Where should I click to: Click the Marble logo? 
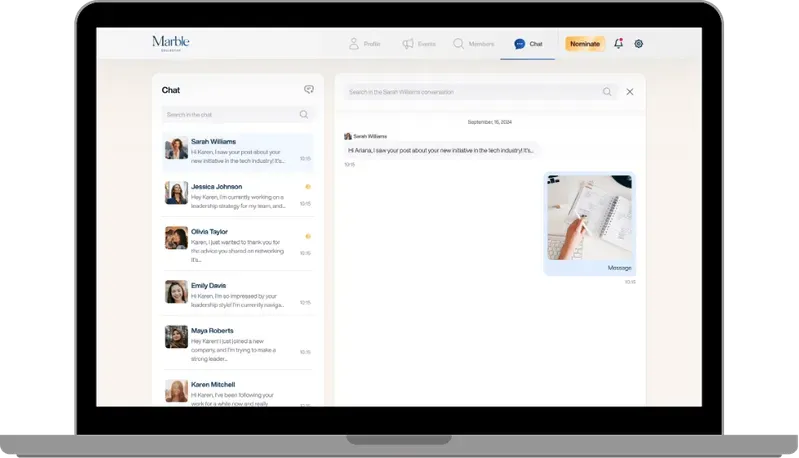(x=171, y=43)
